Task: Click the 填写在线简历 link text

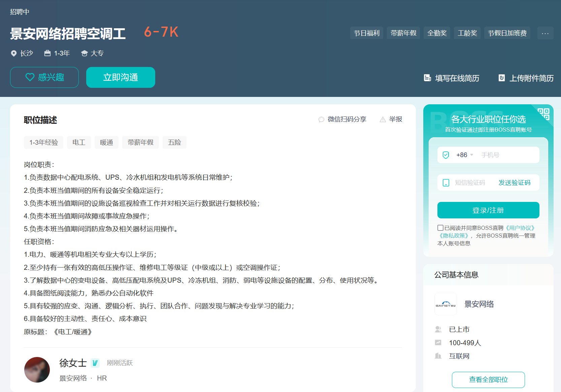Action: tap(457, 78)
